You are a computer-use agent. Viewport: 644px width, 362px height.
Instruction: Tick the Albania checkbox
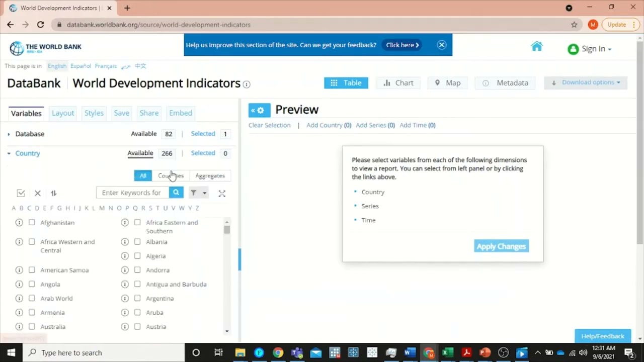click(x=137, y=242)
